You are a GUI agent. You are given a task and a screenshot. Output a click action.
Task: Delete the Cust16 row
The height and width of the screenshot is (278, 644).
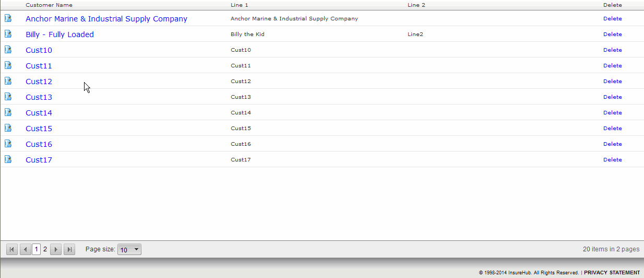point(613,144)
